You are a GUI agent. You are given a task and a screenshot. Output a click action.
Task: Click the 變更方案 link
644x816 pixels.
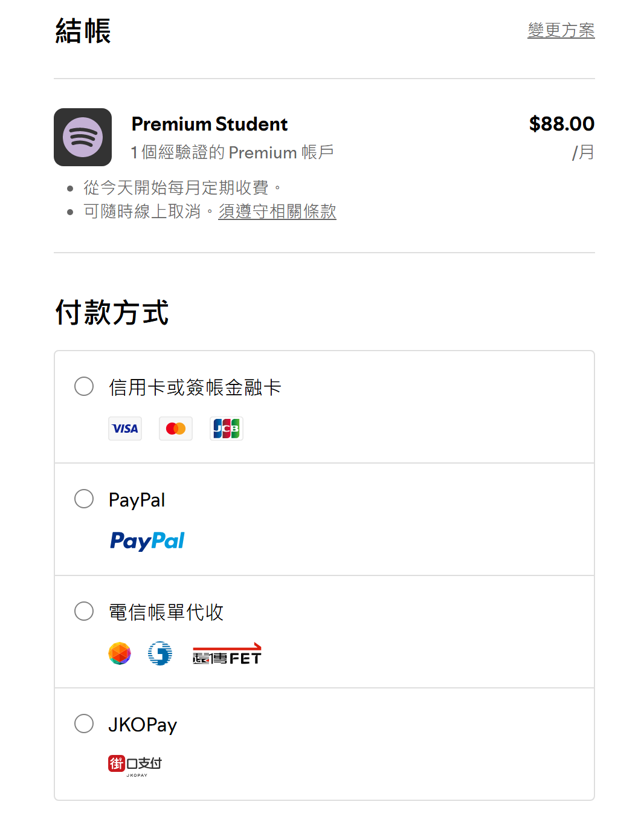coord(561,30)
